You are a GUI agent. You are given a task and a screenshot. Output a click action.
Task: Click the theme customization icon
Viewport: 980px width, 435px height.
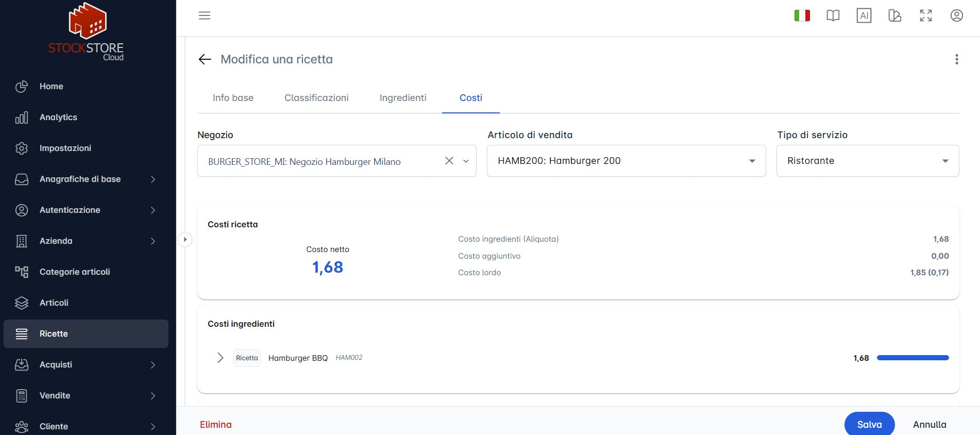pos(895,15)
